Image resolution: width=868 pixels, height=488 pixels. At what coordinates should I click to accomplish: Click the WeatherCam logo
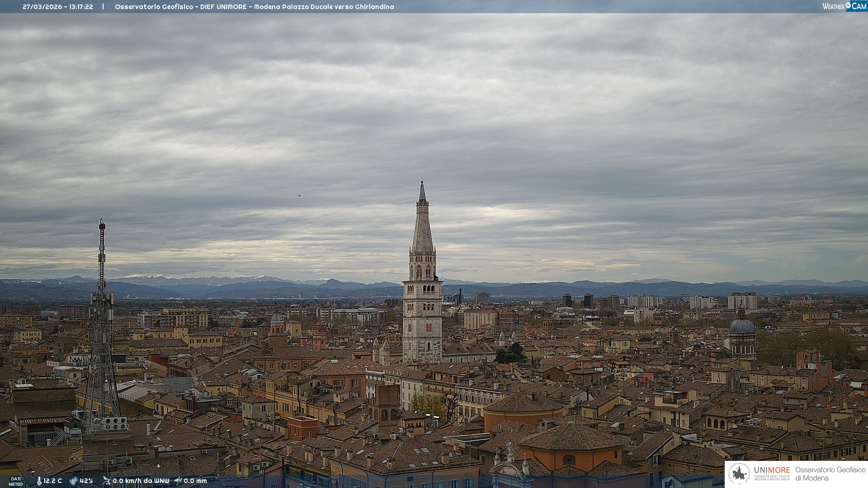[x=844, y=6]
